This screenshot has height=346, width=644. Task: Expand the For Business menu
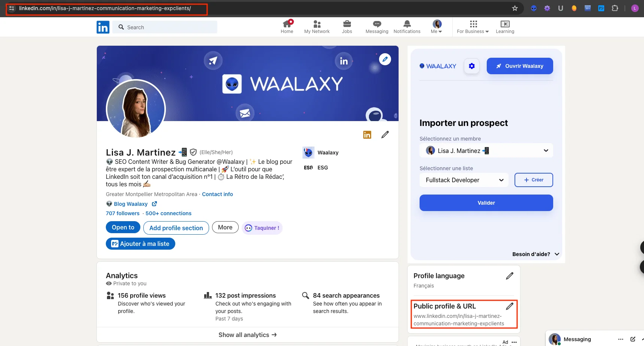tap(473, 27)
